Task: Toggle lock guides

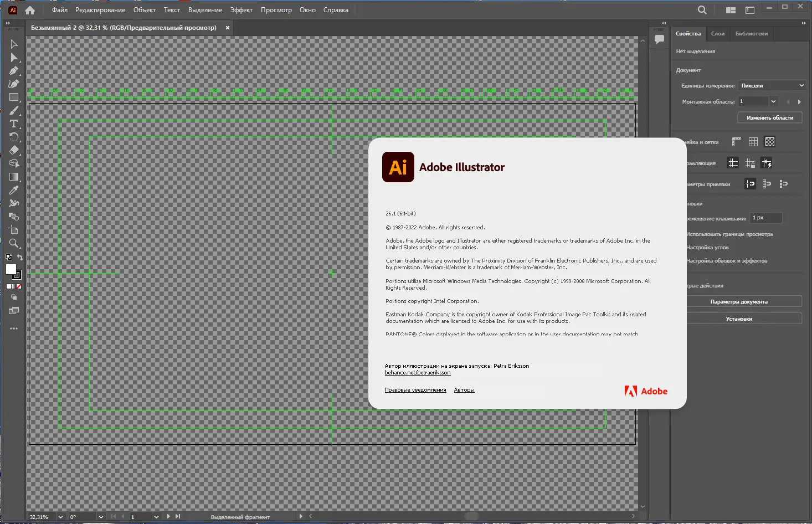Action: point(750,163)
